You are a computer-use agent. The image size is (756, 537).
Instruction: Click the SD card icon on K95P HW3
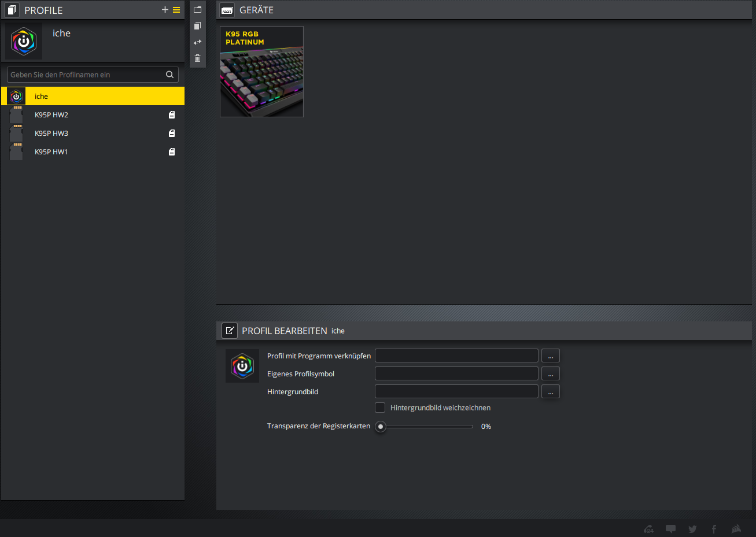(x=172, y=134)
